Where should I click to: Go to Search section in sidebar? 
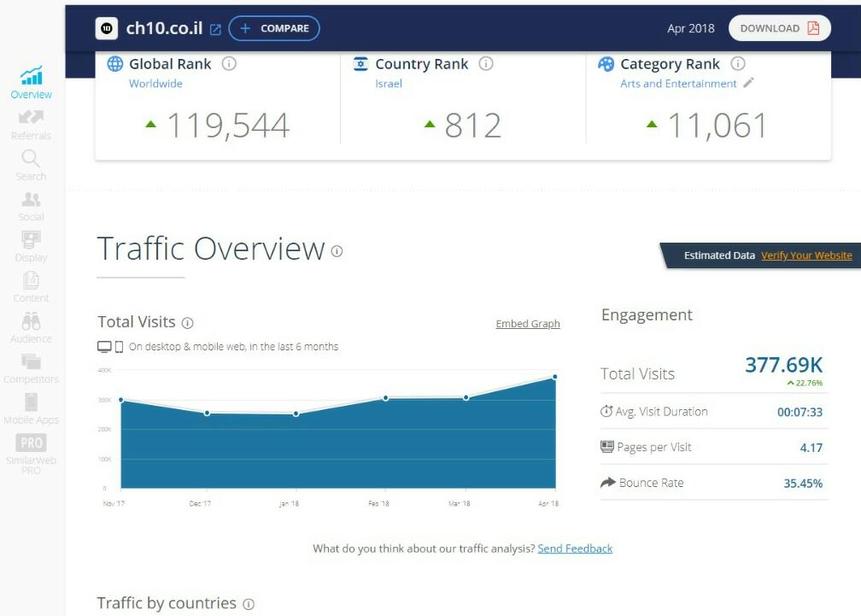point(31,165)
